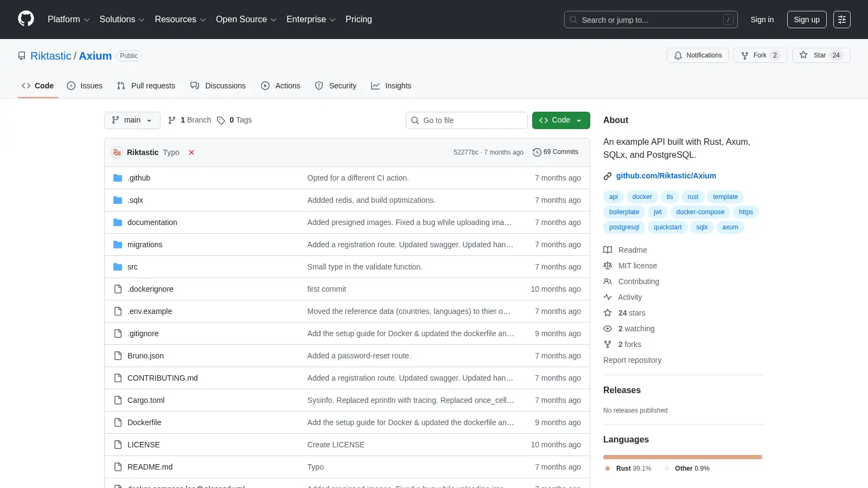Viewport: 868px width, 488px height.
Task: Open the Actions tab
Action: coord(280,86)
